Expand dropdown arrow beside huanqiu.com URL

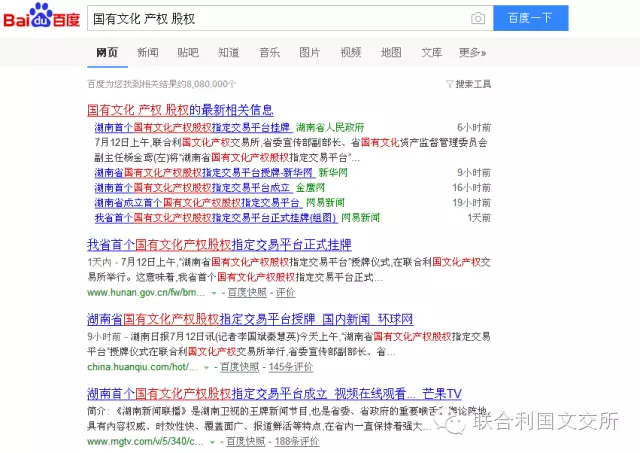point(206,367)
